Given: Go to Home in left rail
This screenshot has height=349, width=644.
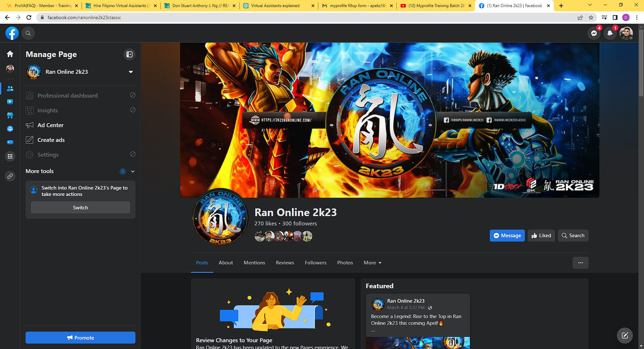Looking at the screenshot, I should [x=10, y=54].
